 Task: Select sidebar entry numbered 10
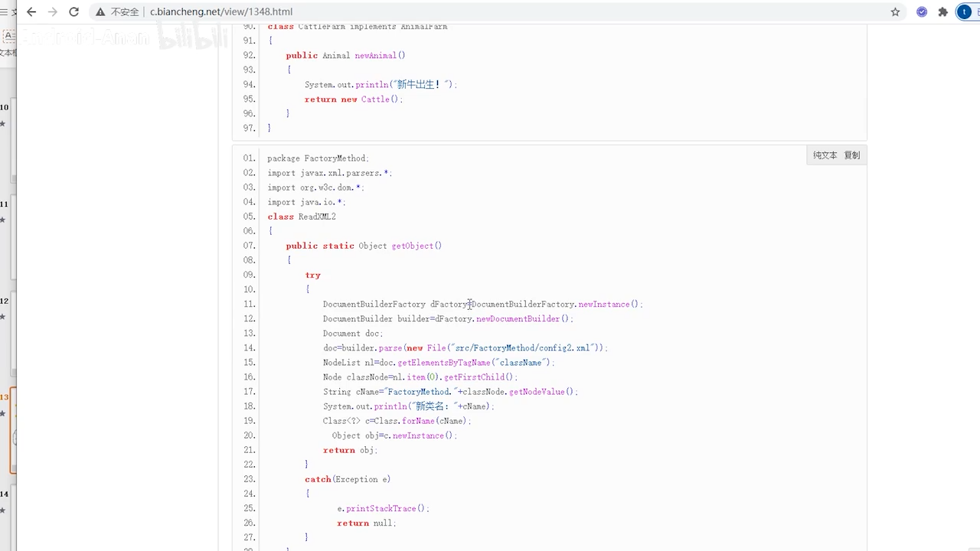click(4, 107)
